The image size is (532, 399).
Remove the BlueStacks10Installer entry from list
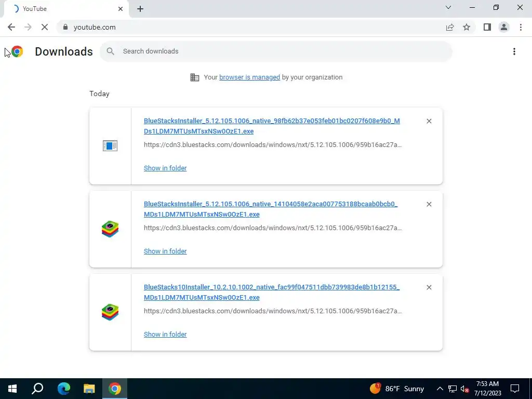tap(429, 287)
